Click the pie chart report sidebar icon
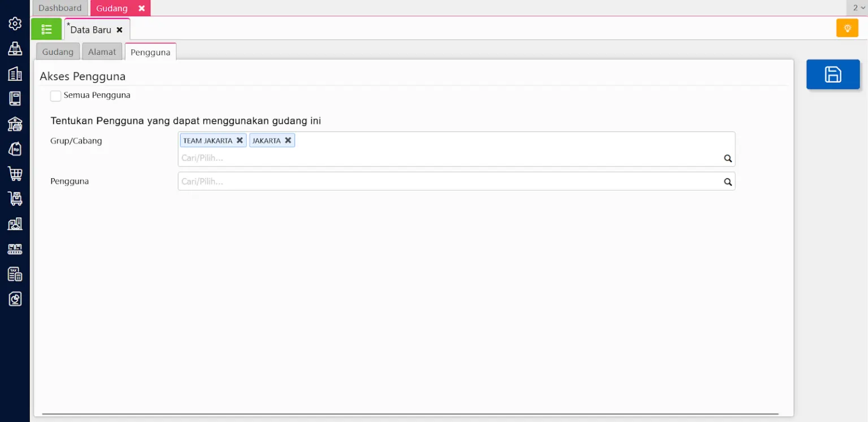Image resolution: width=868 pixels, height=422 pixels. 15,299
